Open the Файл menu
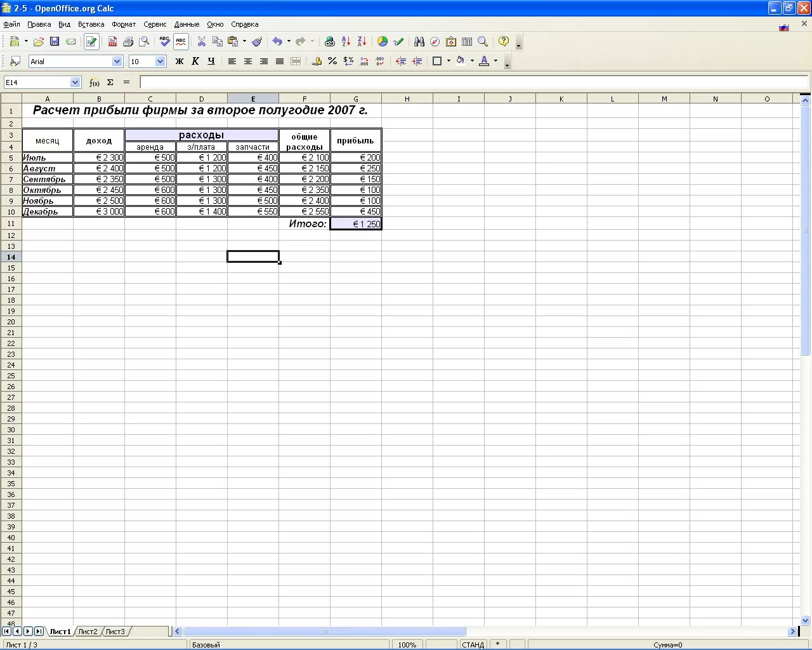Screen dimensions: 812x650 click(x=11, y=24)
